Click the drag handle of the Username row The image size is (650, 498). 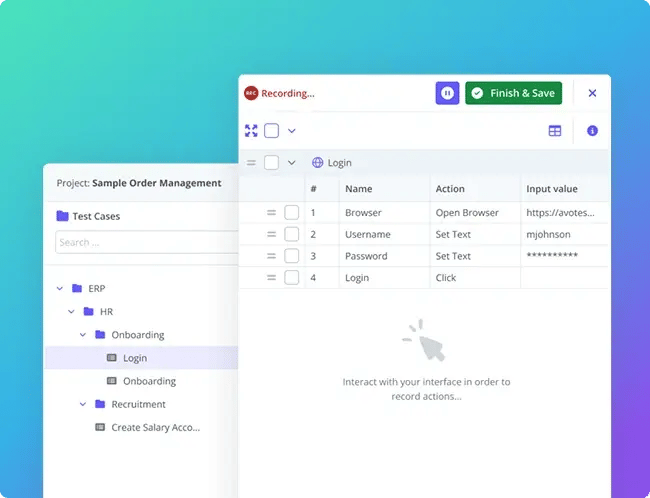pyautogui.click(x=272, y=234)
